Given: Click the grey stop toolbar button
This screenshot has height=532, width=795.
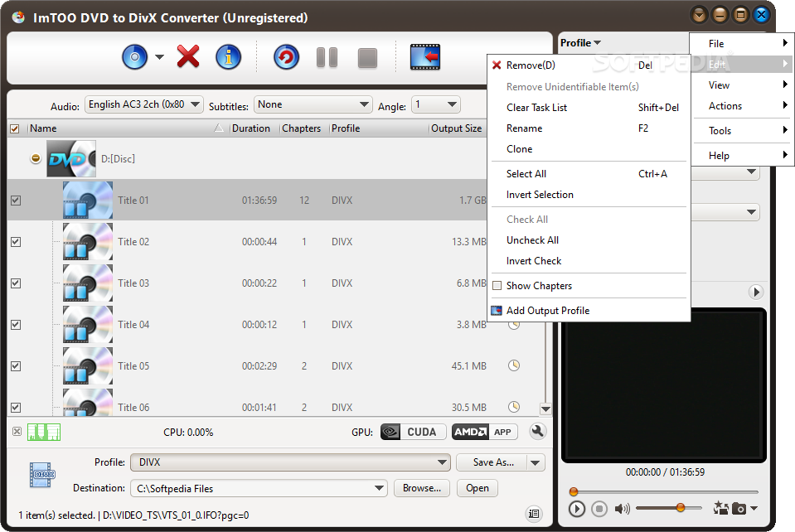Looking at the screenshot, I should (x=367, y=58).
